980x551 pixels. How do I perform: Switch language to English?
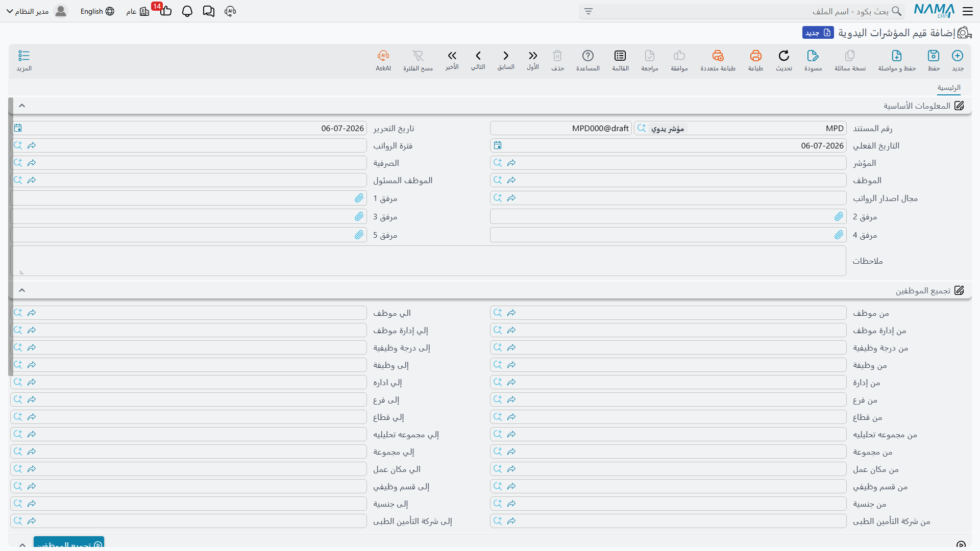pos(97,11)
